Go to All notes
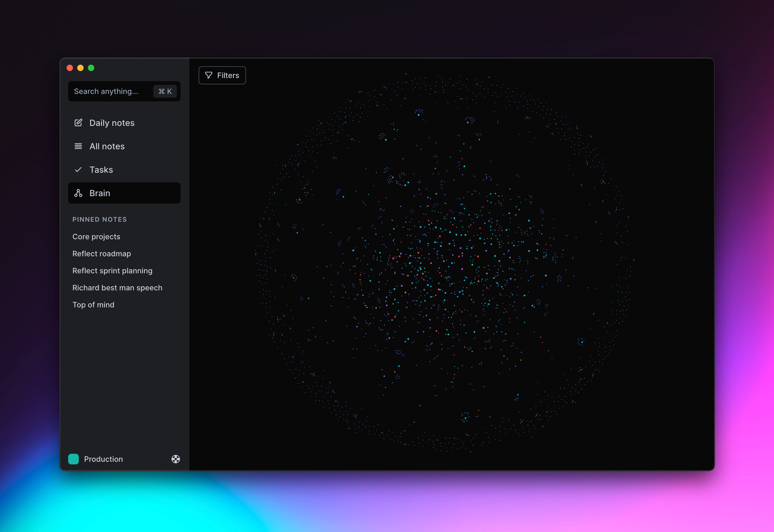Screen dimensions: 774x532 click(124, 146)
